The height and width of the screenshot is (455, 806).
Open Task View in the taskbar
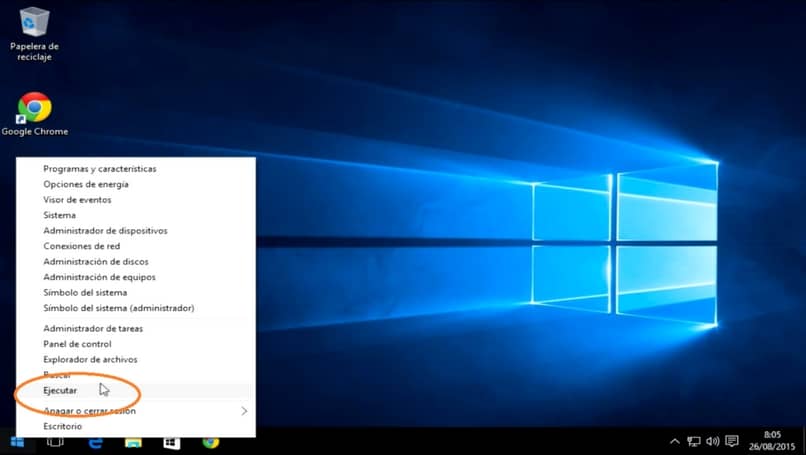pos(55,443)
